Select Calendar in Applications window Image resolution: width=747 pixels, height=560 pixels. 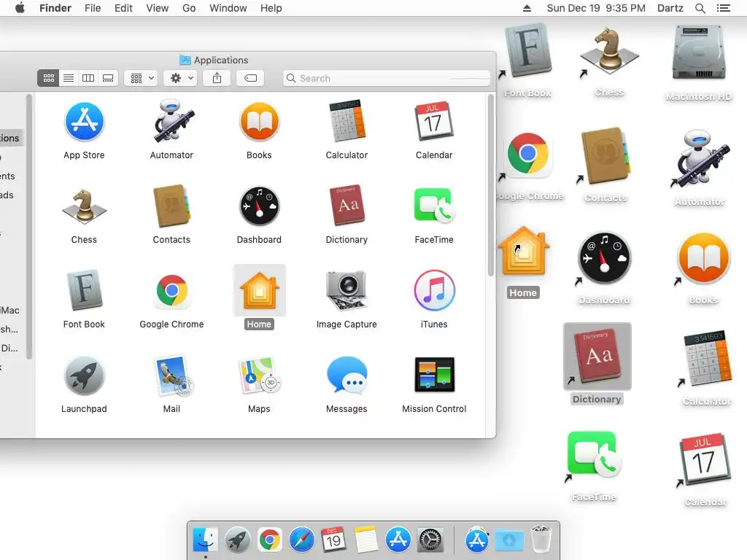(434, 122)
